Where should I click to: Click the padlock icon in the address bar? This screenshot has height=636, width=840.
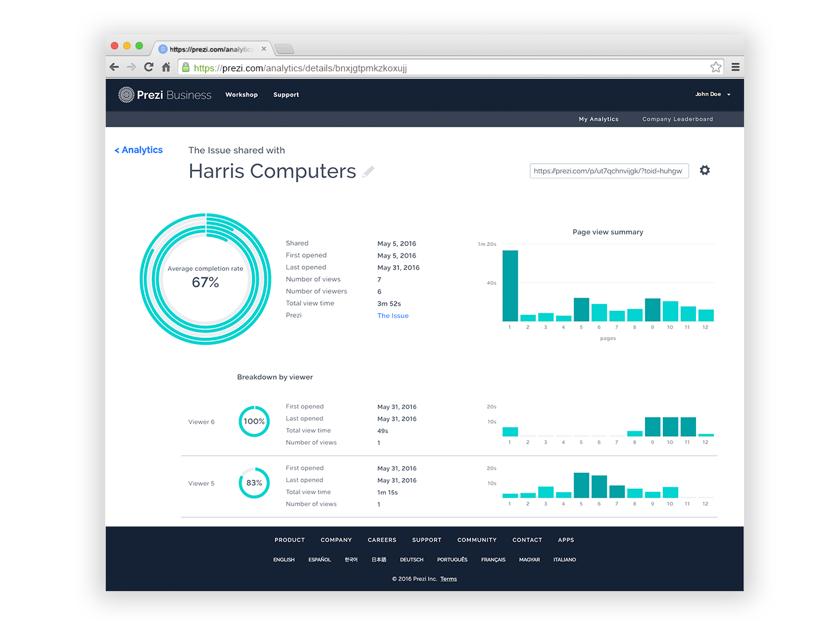tap(186, 68)
